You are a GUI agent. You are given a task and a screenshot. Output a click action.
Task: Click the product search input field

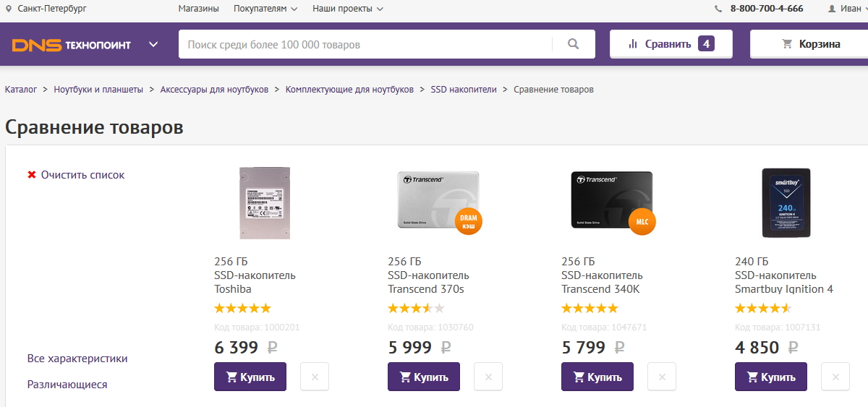pos(365,44)
